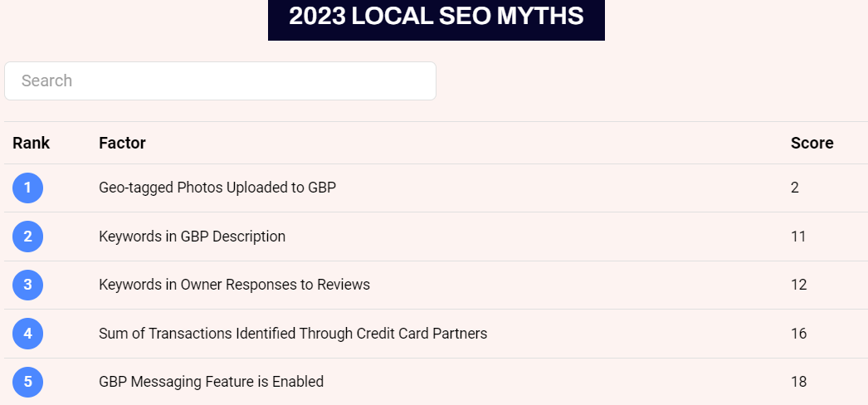Click the score value 2
The width and height of the screenshot is (868, 405).
click(x=795, y=188)
